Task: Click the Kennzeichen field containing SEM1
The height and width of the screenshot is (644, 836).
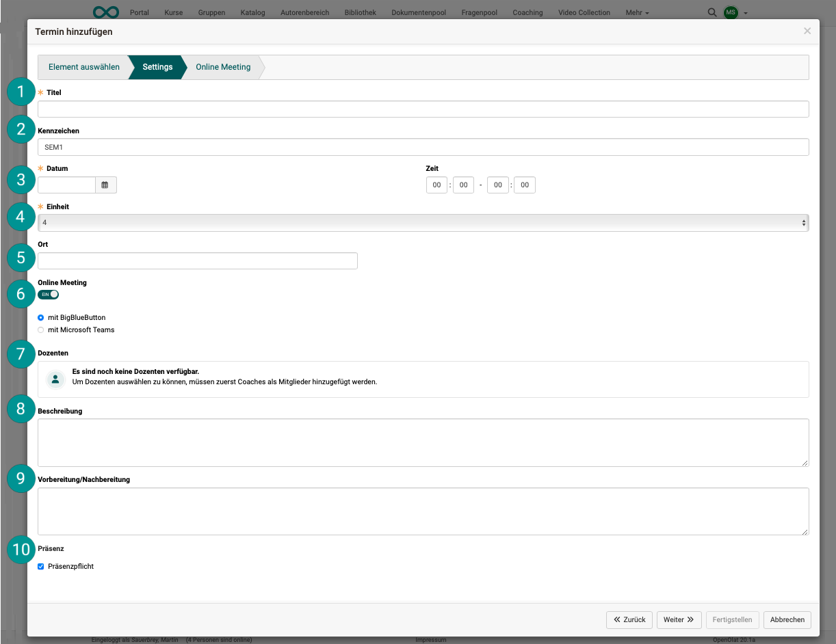Action: pyautogui.click(x=423, y=147)
